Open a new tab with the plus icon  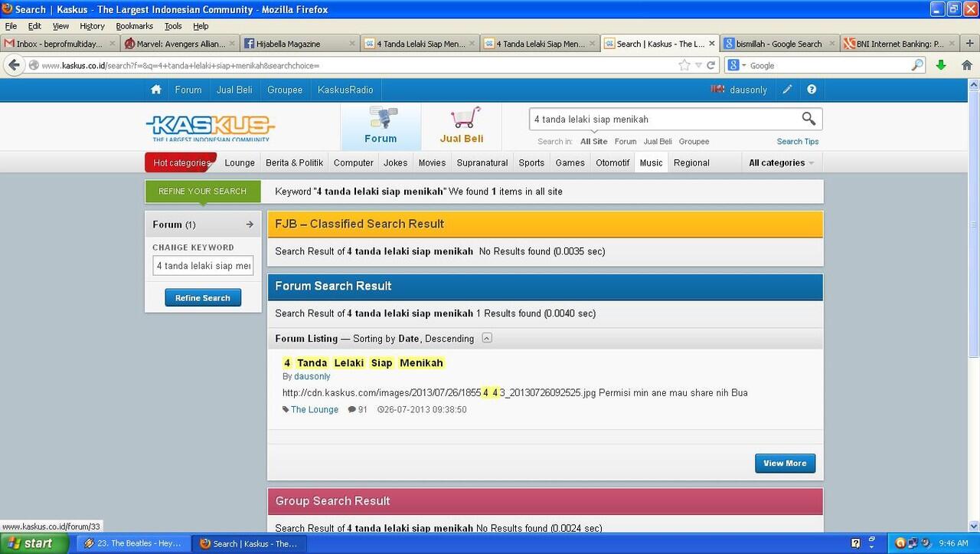click(x=972, y=44)
